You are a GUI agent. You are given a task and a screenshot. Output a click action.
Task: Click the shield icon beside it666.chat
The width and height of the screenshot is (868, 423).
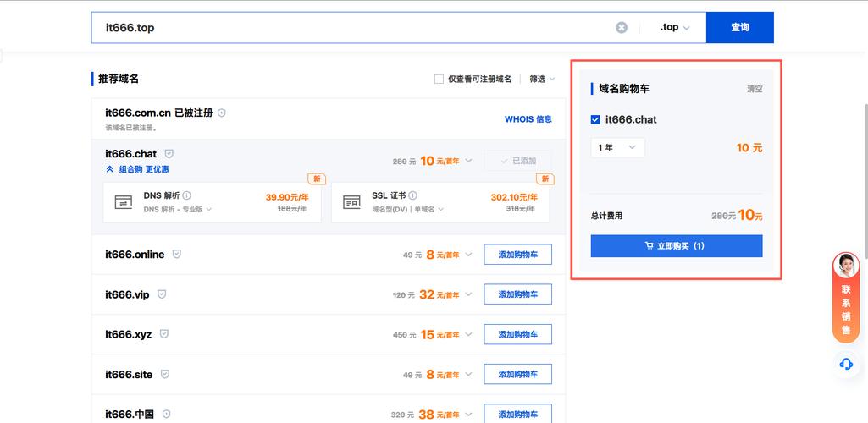(169, 153)
